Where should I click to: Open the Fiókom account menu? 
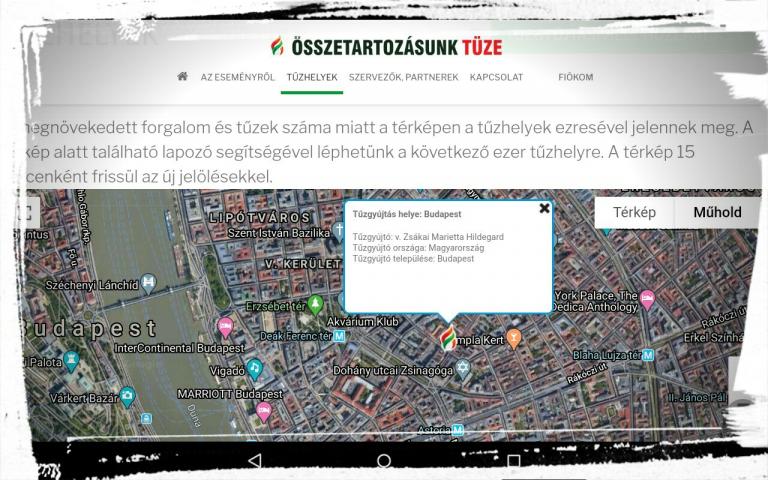coord(575,77)
